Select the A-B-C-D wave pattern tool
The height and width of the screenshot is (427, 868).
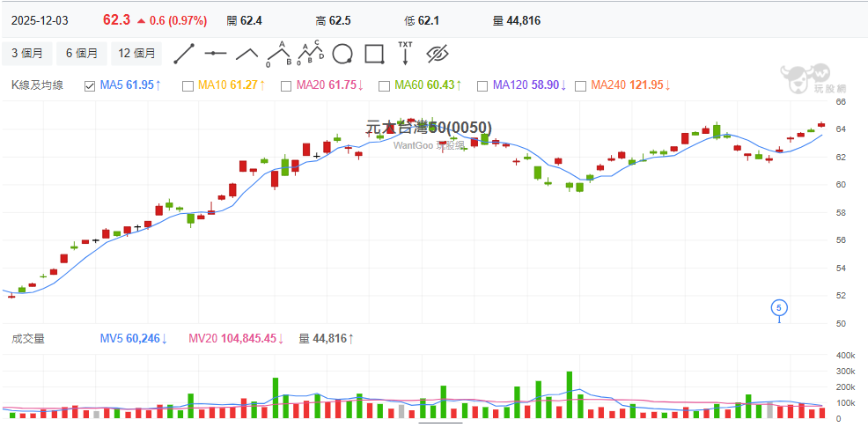click(x=310, y=54)
